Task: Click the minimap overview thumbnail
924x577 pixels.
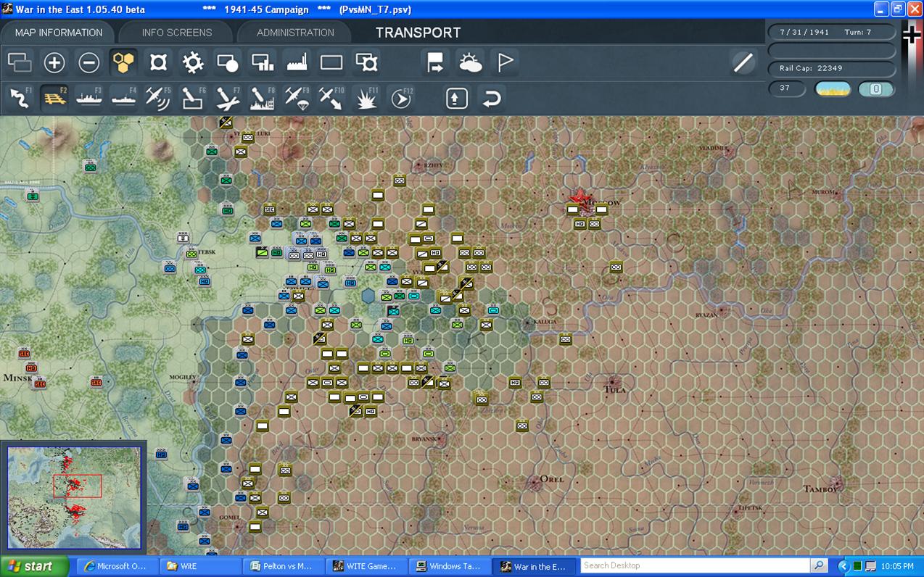Action: pyautogui.click(x=74, y=497)
